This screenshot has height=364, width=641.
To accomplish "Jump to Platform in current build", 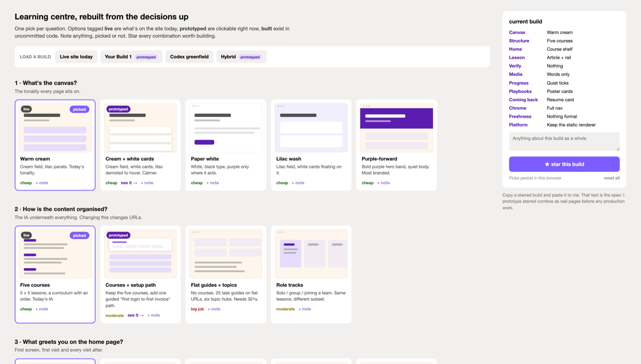I will (x=518, y=125).
